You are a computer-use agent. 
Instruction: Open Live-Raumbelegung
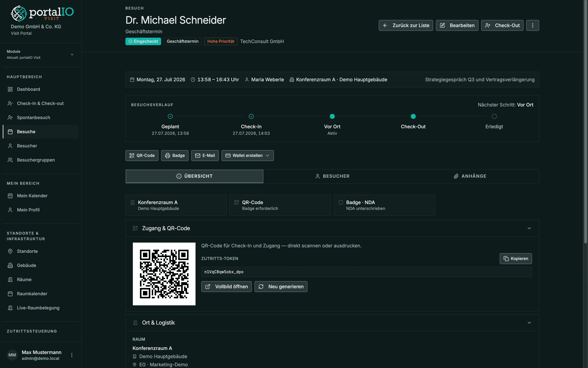40,308
